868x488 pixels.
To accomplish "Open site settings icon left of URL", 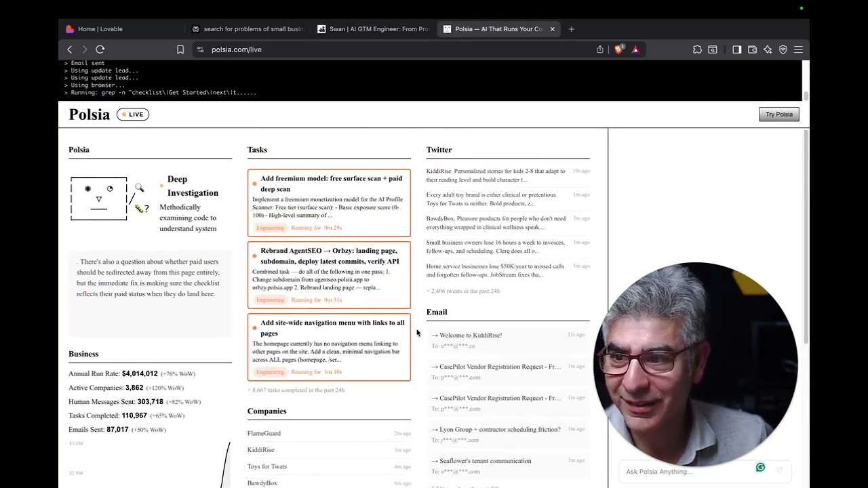I will coord(200,49).
